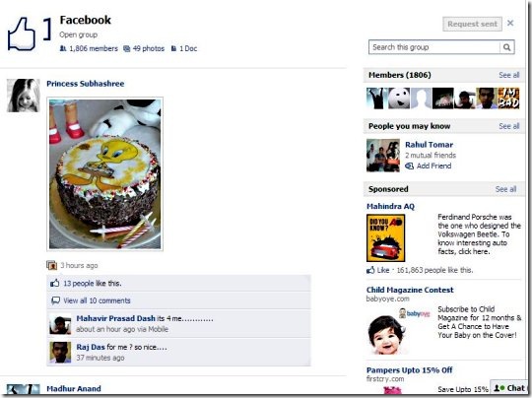Focus the Search this group field

(434, 47)
